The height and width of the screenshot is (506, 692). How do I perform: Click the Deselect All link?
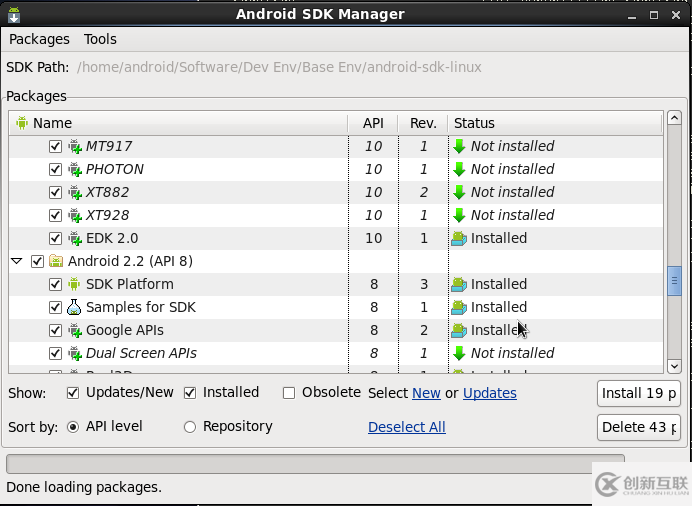point(407,427)
